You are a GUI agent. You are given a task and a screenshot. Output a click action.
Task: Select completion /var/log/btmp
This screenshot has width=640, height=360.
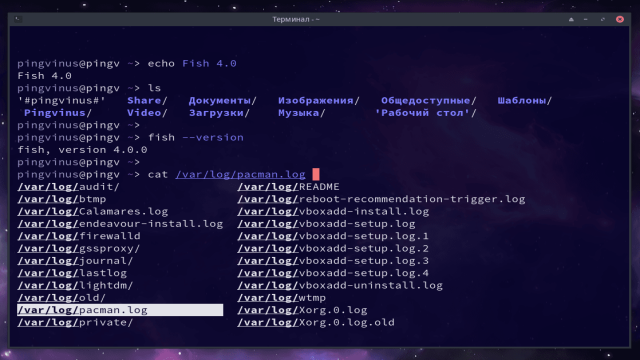tap(62, 199)
